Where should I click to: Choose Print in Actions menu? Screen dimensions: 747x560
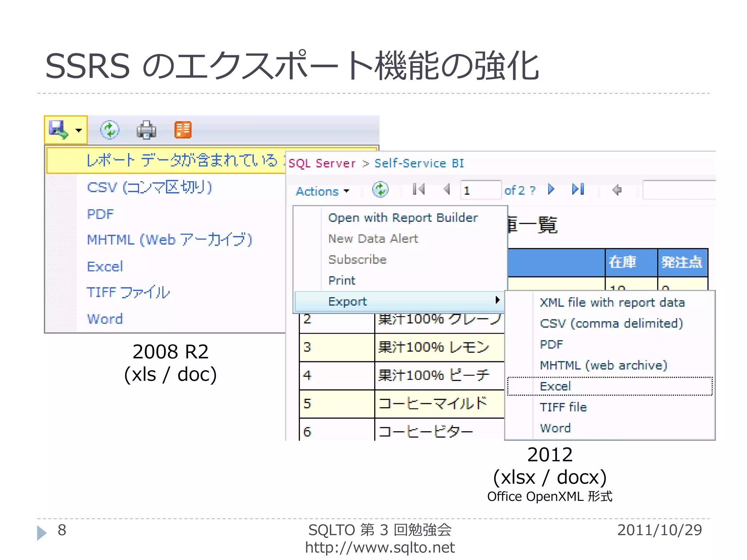click(x=342, y=280)
